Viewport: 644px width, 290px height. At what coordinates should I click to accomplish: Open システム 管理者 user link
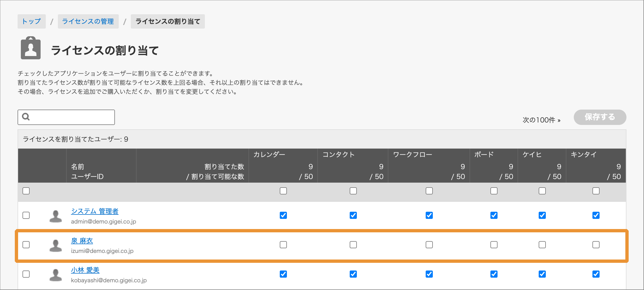click(95, 211)
